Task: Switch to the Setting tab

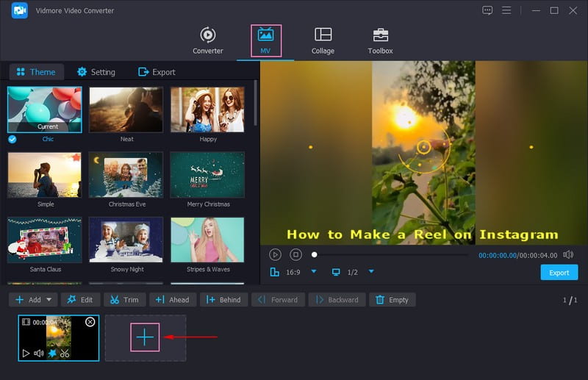Action: (96, 72)
